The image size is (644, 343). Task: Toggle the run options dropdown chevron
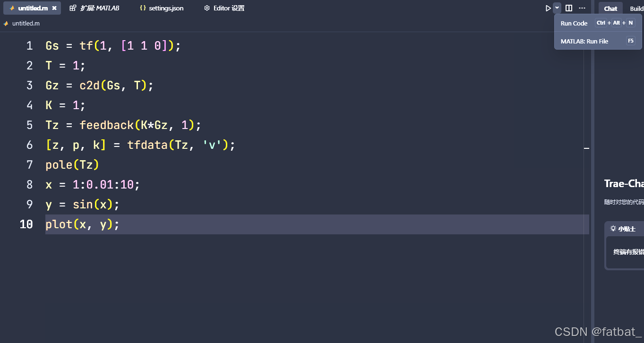coord(557,8)
